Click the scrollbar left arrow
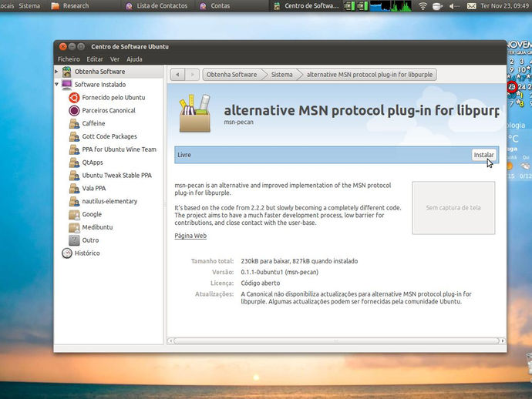 [x=170, y=340]
